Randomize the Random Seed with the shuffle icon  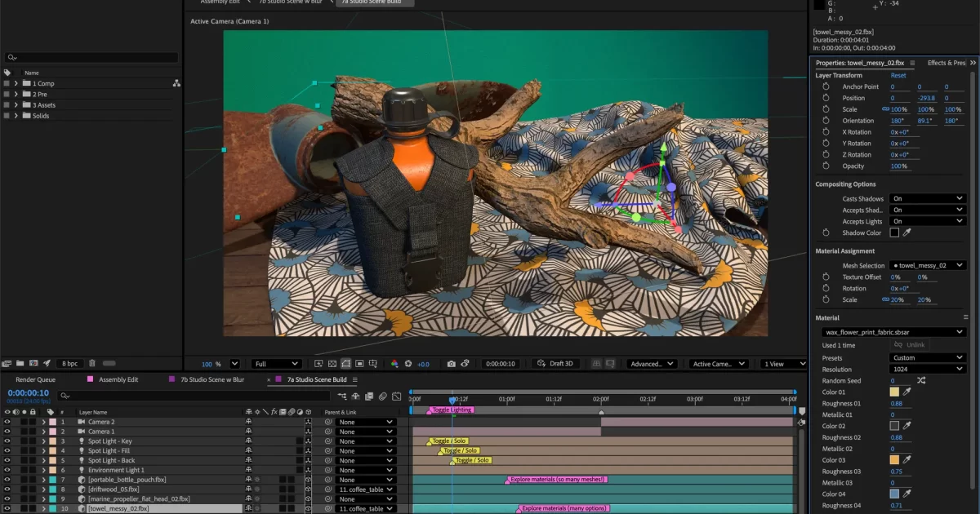click(921, 381)
